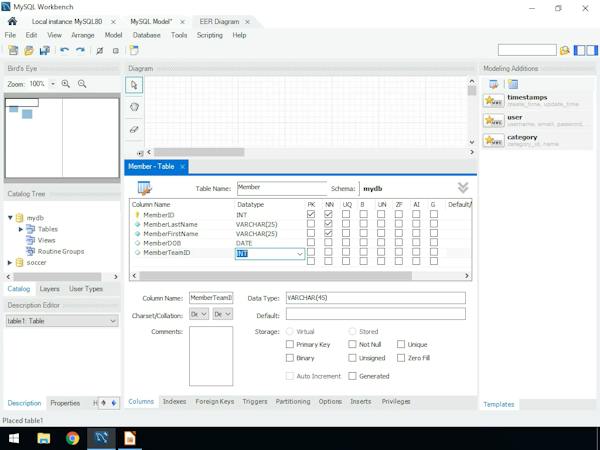This screenshot has width=600, height=450.
Task: Click the category template icon
Action: [493, 140]
